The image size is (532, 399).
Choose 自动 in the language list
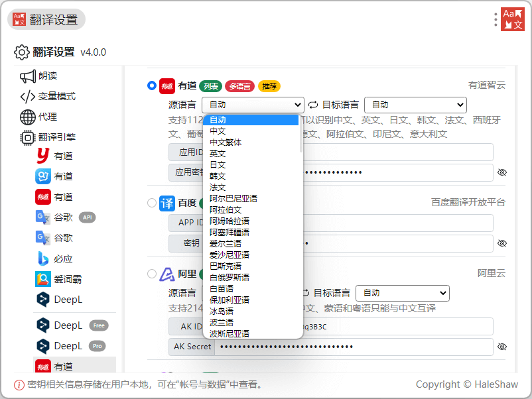[x=251, y=120]
